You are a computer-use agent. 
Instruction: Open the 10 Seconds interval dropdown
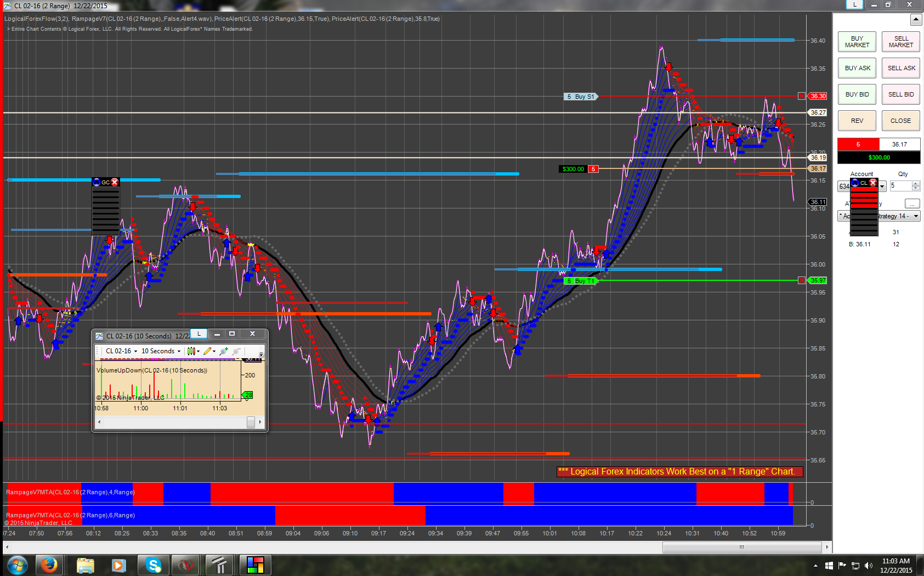pyautogui.click(x=161, y=351)
